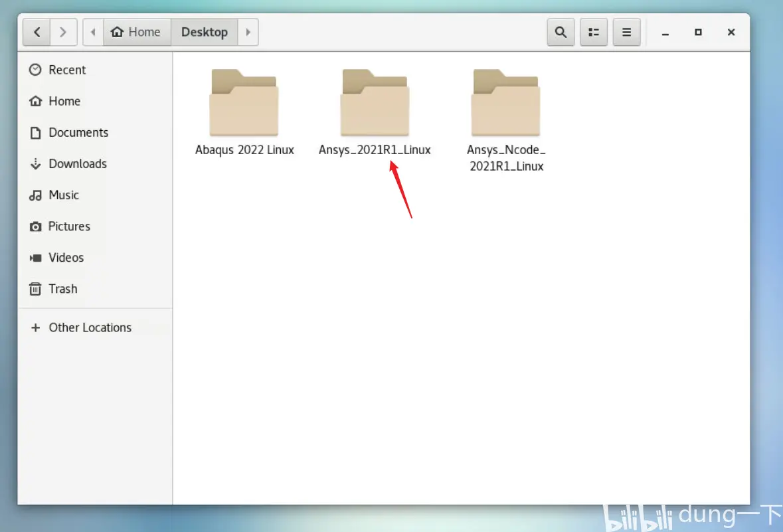Open Downloads in the sidebar
Image resolution: width=783 pixels, height=532 pixels.
(95, 164)
